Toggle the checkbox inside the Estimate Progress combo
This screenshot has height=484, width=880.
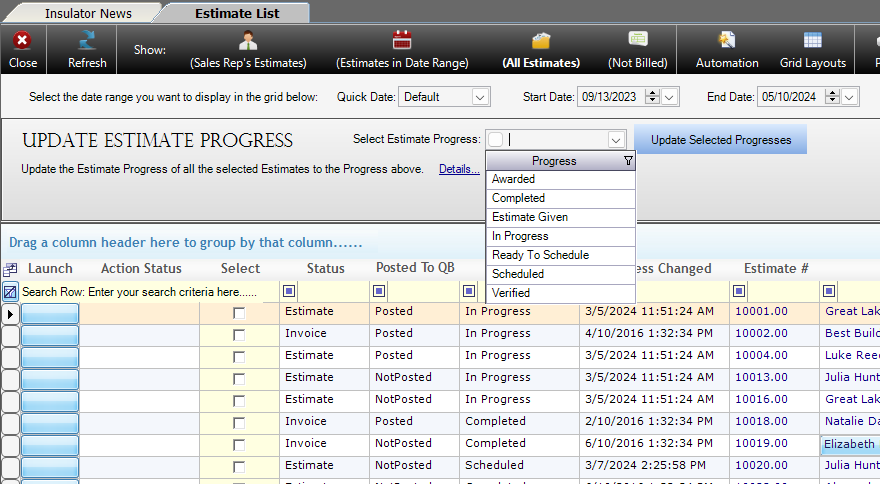click(x=495, y=139)
